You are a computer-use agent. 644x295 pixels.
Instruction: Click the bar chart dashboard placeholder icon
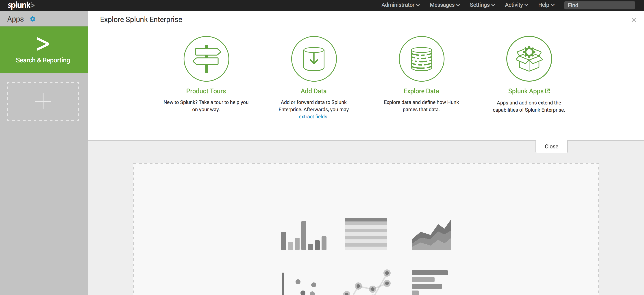[x=304, y=236]
